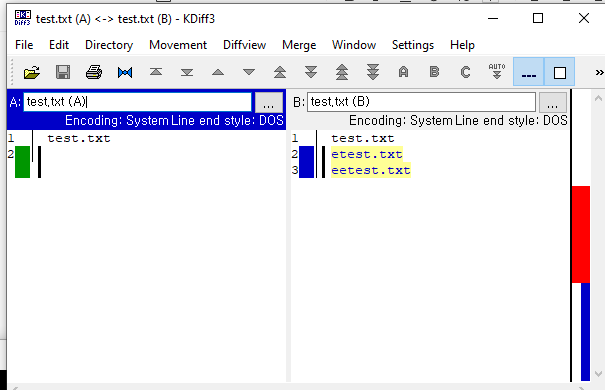Save the merge result with floppy icon
The height and width of the screenshot is (390, 605).
click(x=63, y=72)
